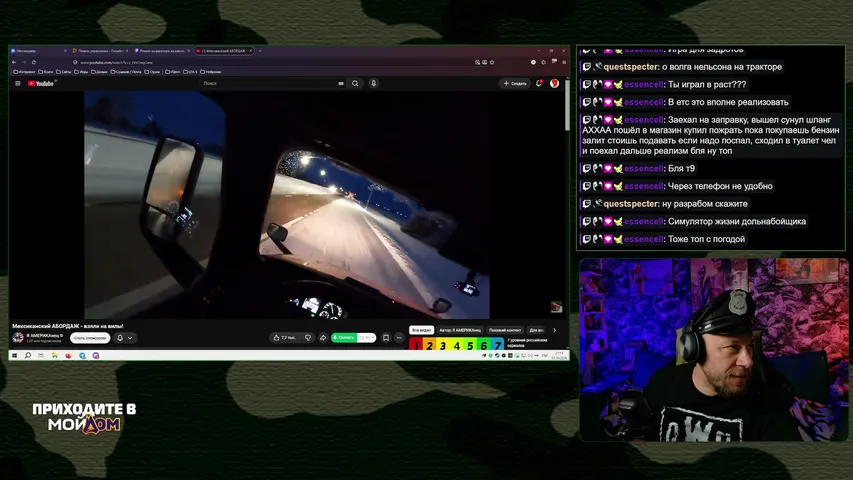Switch to the third browser tab Режим модератора
The height and width of the screenshot is (480, 853).
[x=162, y=51]
